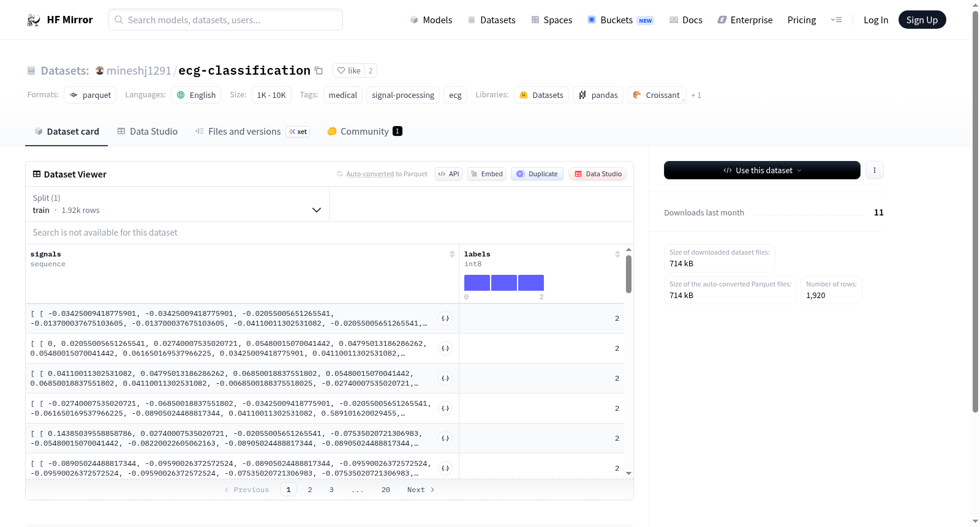Viewport: 980px width, 527px height.
Task: Open the three-dot more options button
Action: click(x=875, y=170)
